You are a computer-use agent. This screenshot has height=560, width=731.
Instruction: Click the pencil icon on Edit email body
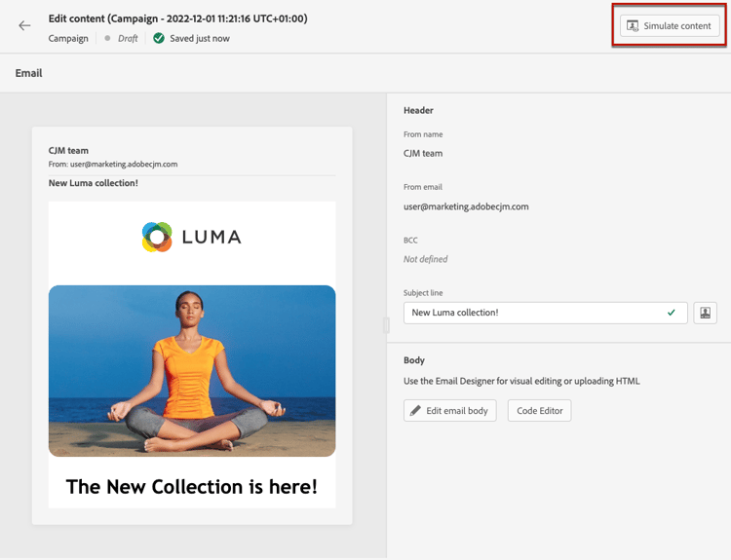tap(415, 410)
